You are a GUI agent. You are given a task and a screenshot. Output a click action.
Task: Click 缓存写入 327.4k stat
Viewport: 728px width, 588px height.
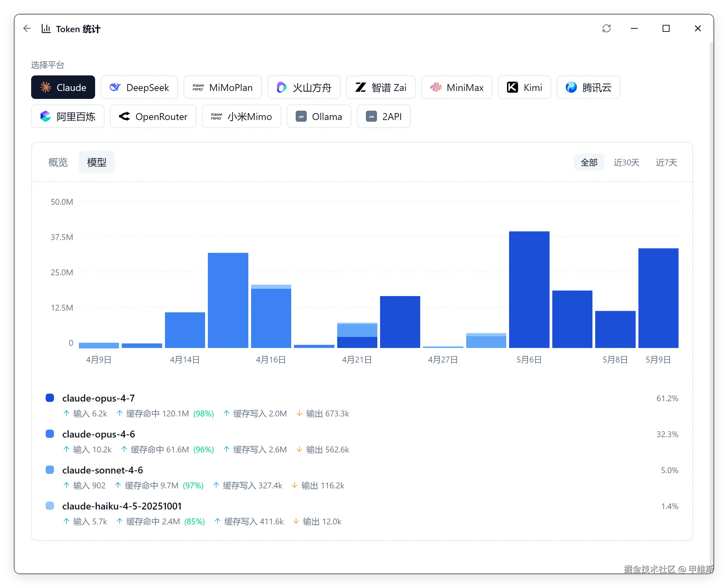[248, 485]
